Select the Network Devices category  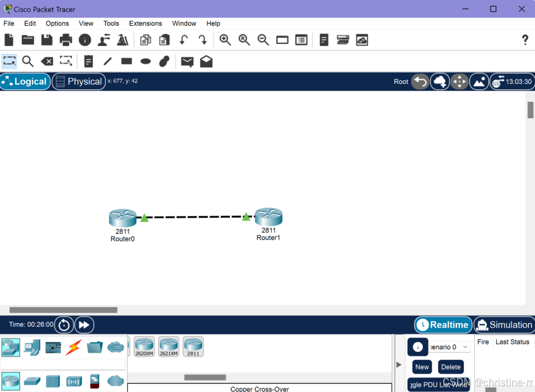click(x=11, y=347)
